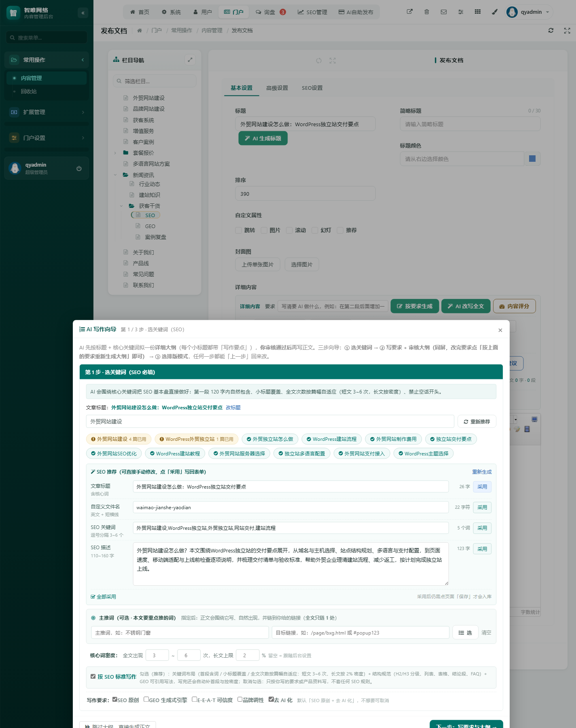Toggle fullscreen with the breadcrumb-bar expand icon
576x728 pixels.
pos(567,30)
